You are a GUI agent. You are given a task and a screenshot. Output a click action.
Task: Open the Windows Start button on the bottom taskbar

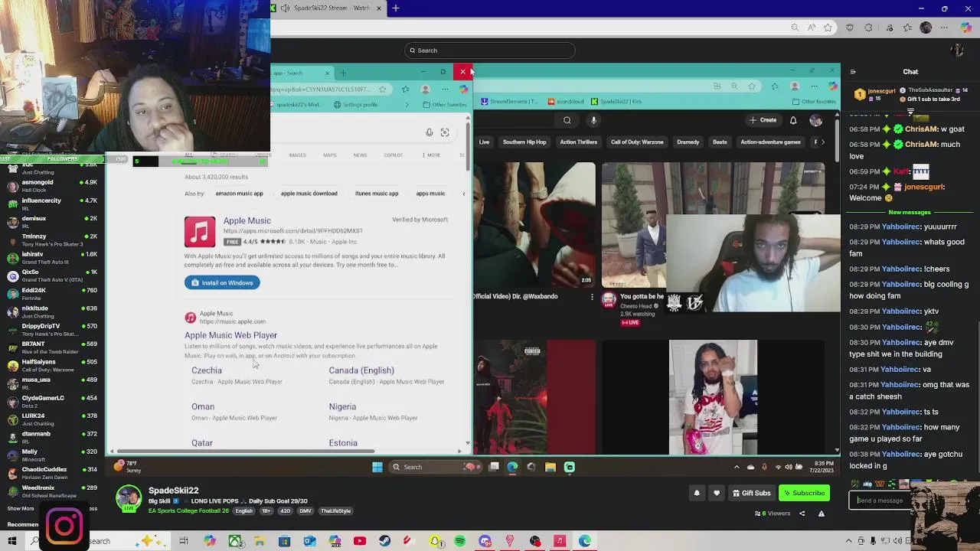pos(12,541)
